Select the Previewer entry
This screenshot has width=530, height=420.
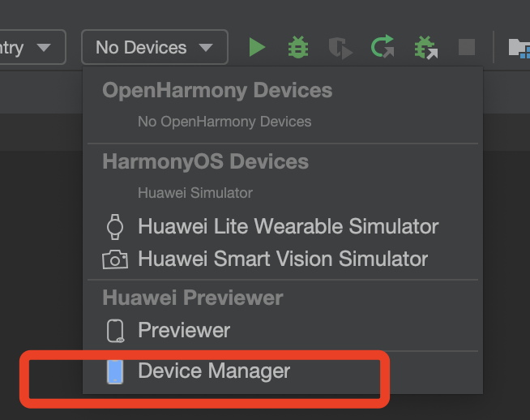184,330
